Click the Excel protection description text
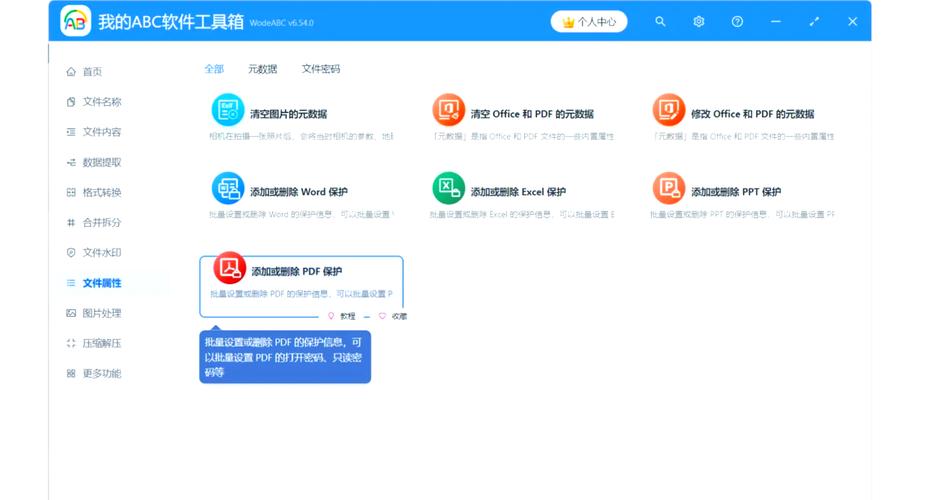This screenshot has height=500, width=928. click(522, 214)
